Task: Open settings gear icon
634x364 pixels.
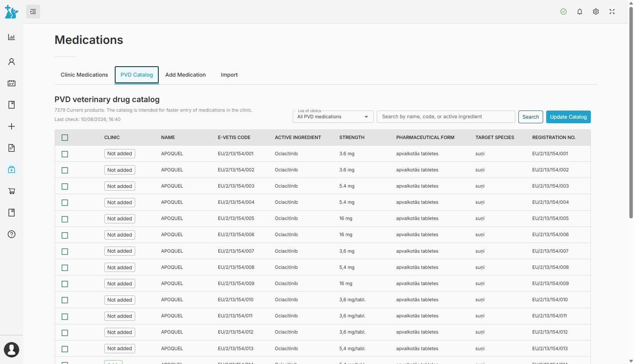Action: [596, 12]
